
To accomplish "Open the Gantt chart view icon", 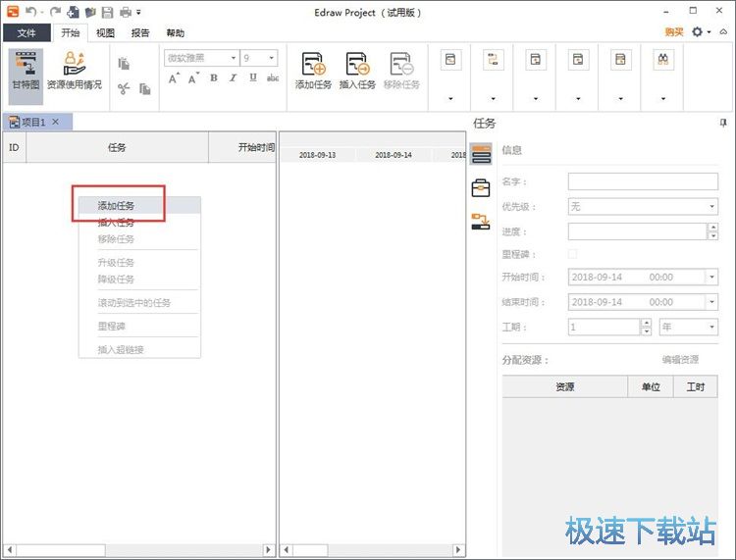I will [26, 71].
